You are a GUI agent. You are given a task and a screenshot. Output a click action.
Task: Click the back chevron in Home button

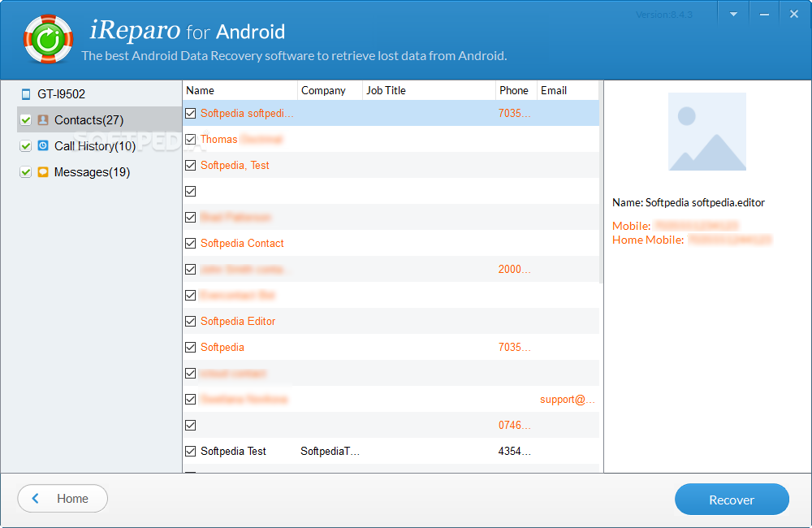35,499
